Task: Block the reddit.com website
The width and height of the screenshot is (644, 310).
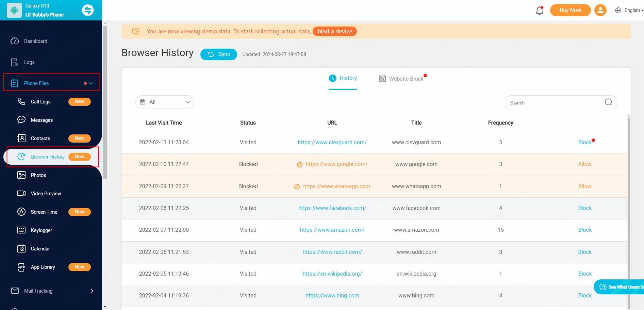Action: 584,252
